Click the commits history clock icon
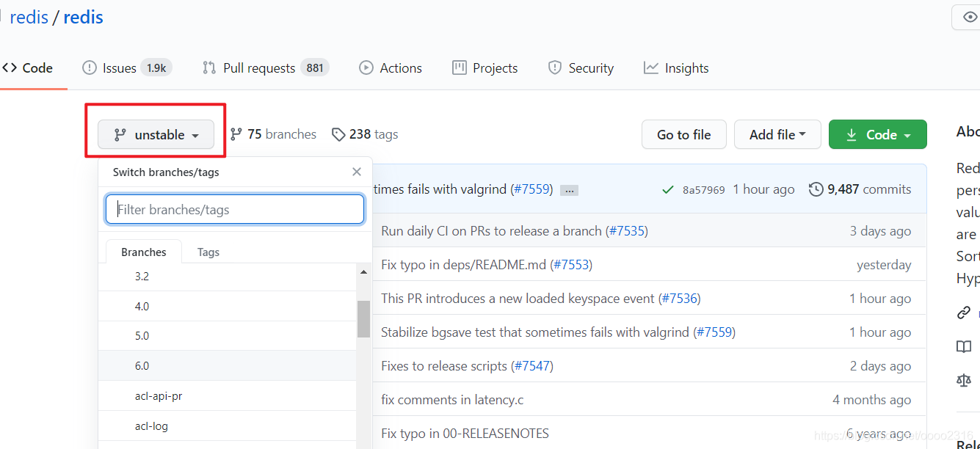The image size is (980, 449). coord(816,189)
